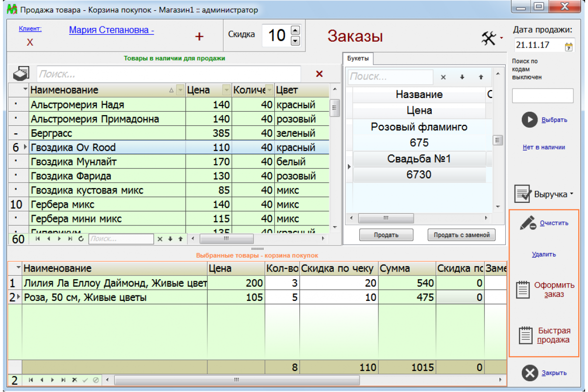The width and height of the screenshot is (588, 392).
Task: Decrease the discount value
Action: (x=295, y=41)
